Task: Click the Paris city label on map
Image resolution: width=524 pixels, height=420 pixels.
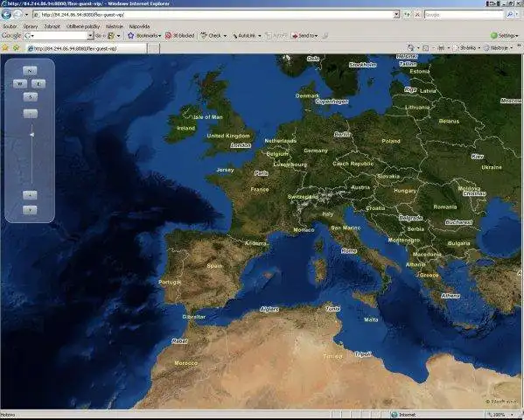Action: 262,173
